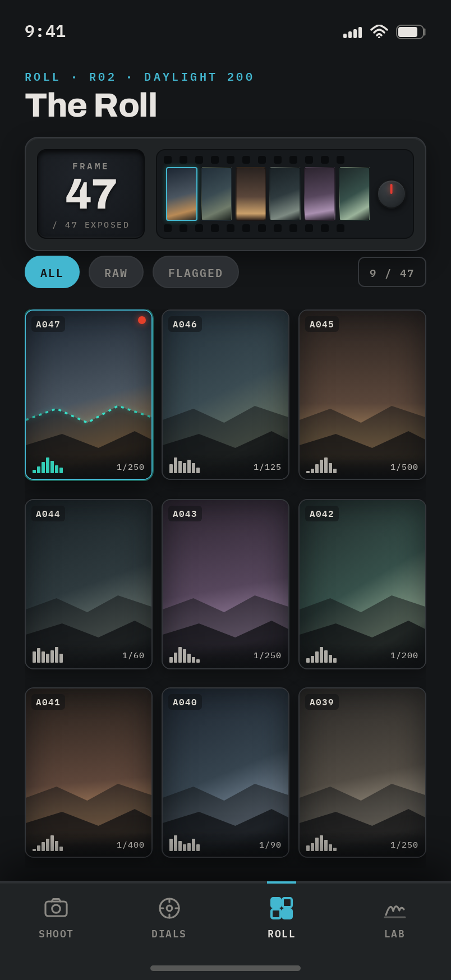The height and width of the screenshot is (980, 451).
Task: Tap the histogram on frame A046
Action: coord(185,465)
